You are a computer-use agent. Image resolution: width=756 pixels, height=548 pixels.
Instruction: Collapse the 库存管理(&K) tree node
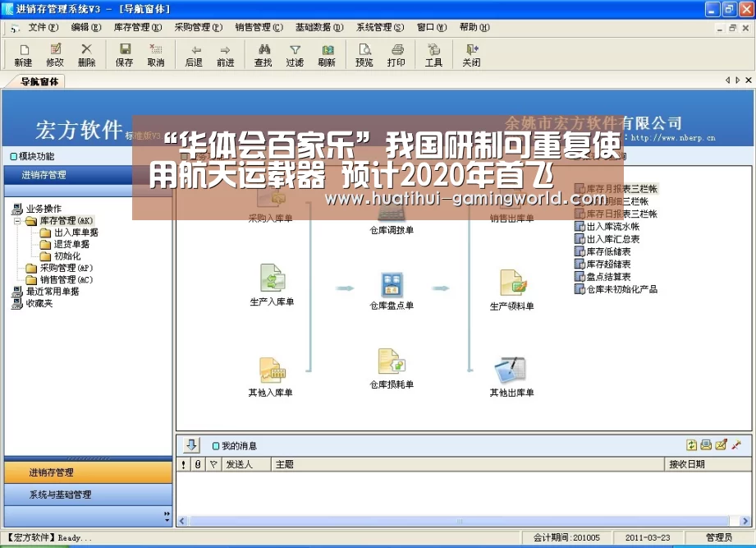(x=17, y=221)
